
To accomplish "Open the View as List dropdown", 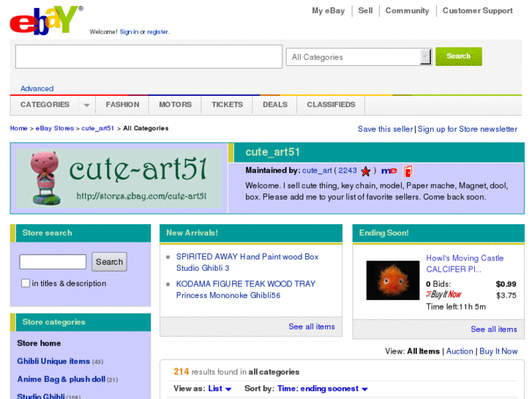I will [220, 389].
